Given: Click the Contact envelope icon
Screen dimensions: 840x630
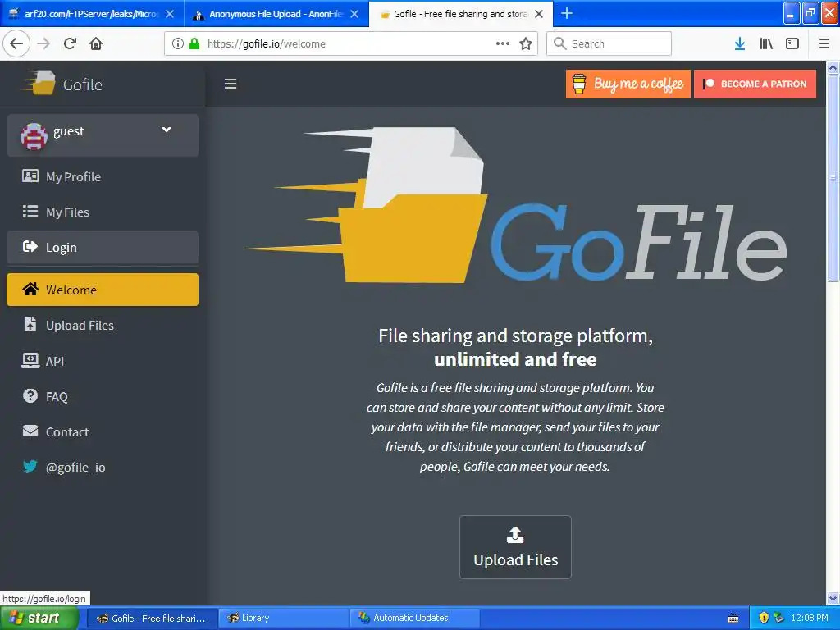Looking at the screenshot, I should coord(30,431).
